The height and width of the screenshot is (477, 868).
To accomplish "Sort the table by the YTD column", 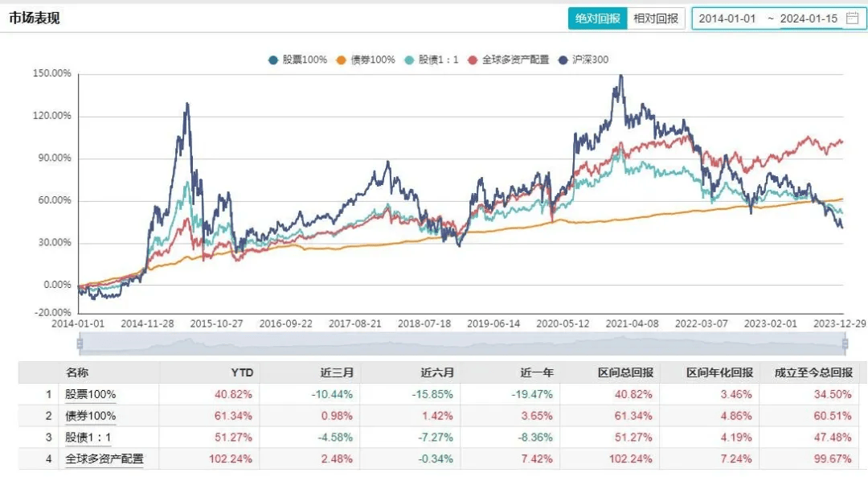I will pyautogui.click(x=241, y=373).
